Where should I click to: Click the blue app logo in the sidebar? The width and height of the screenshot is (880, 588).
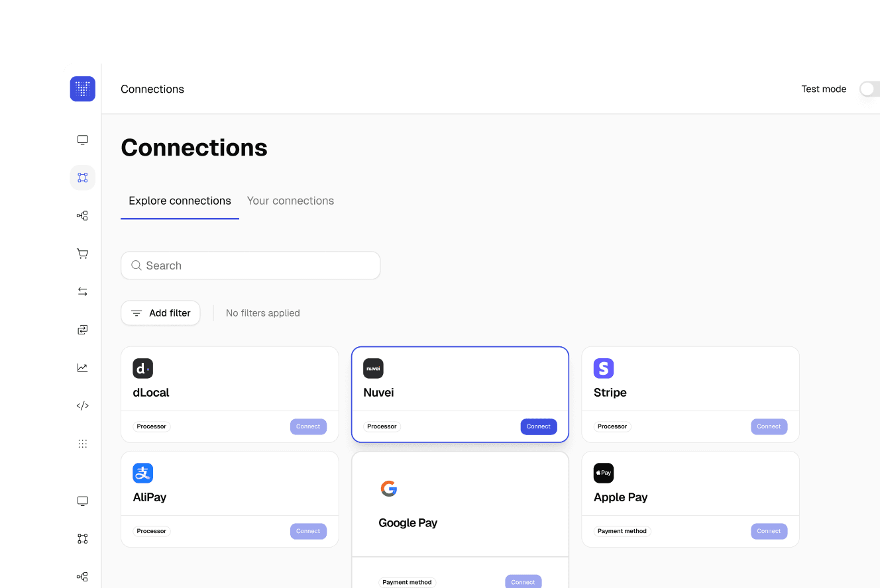(82, 89)
